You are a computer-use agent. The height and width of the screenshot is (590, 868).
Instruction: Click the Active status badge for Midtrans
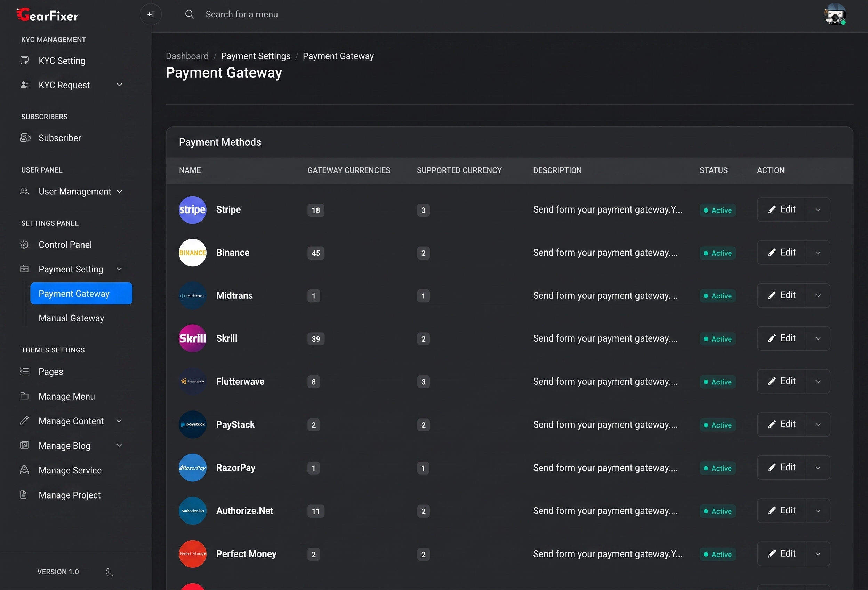pos(717,296)
